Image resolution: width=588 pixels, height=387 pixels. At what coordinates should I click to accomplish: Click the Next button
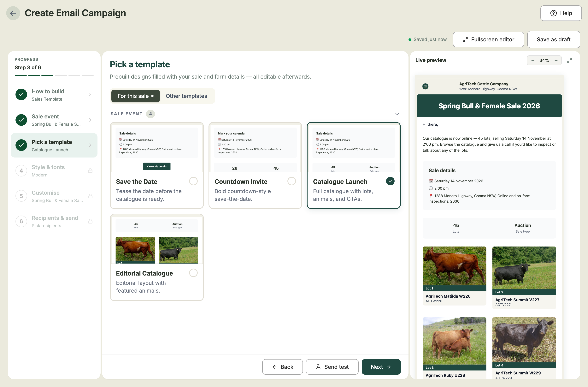pos(381,367)
